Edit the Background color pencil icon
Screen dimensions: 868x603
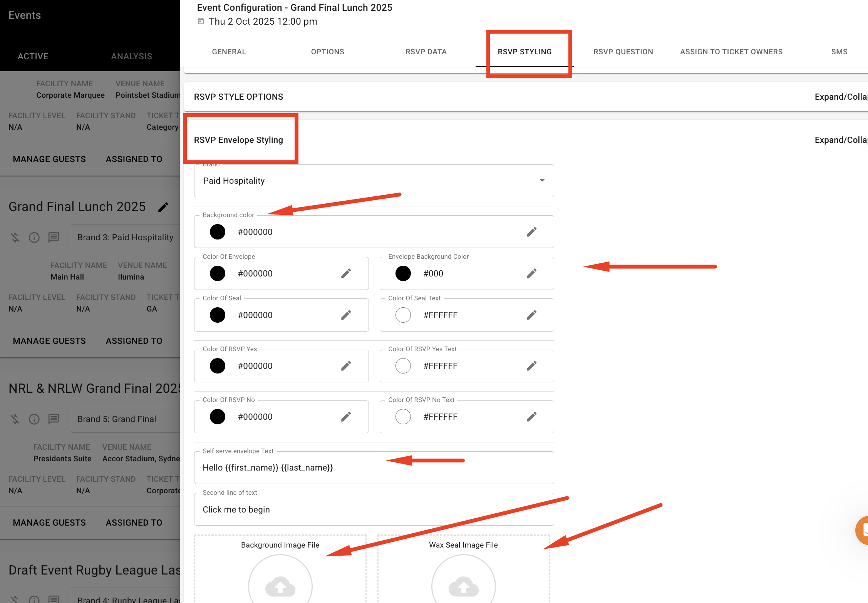[x=531, y=232]
